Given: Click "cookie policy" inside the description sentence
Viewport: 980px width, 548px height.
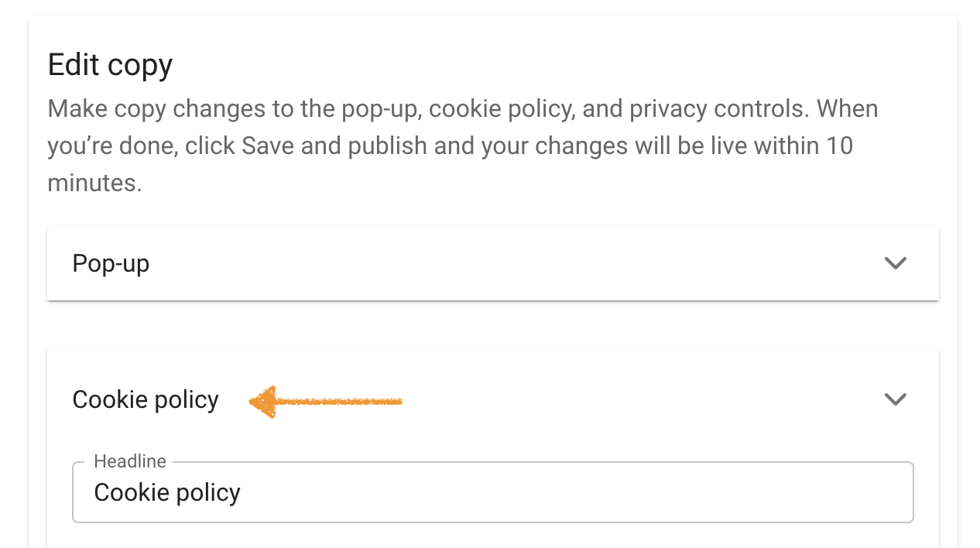Looking at the screenshot, I should tap(500, 108).
